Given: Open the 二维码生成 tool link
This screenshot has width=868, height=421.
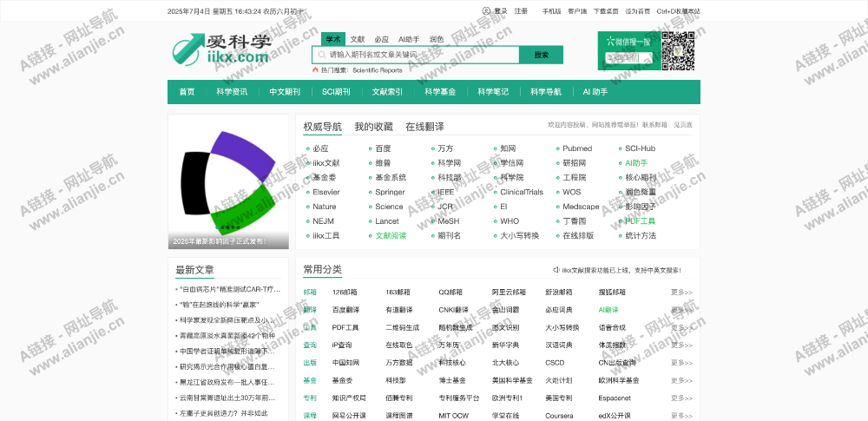Looking at the screenshot, I should coord(403,327).
